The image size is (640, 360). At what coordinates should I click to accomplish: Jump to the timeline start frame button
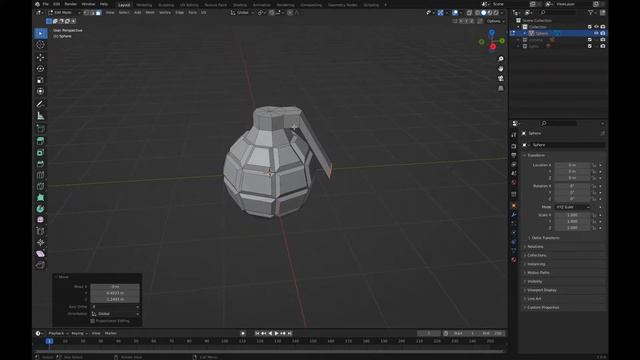[x=257, y=333]
